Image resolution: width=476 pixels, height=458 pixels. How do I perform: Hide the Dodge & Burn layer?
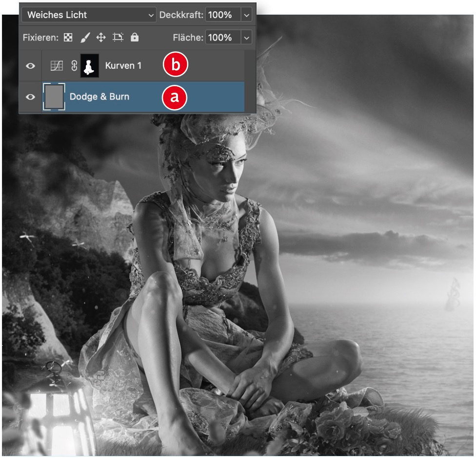30,97
